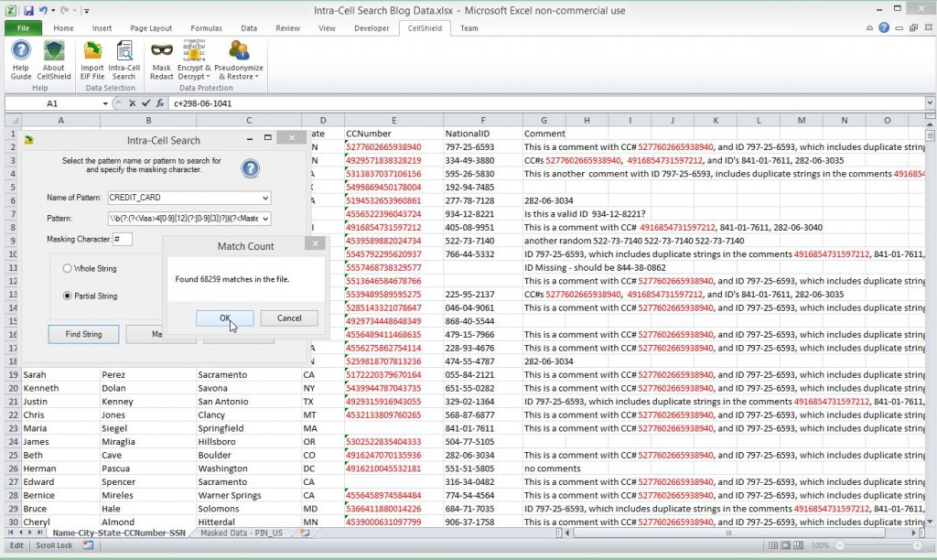Image resolution: width=937 pixels, height=560 pixels.
Task: Open Customize Quick Access Toolbar dropdown
Action: pyautogui.click(x=86, y=11)
